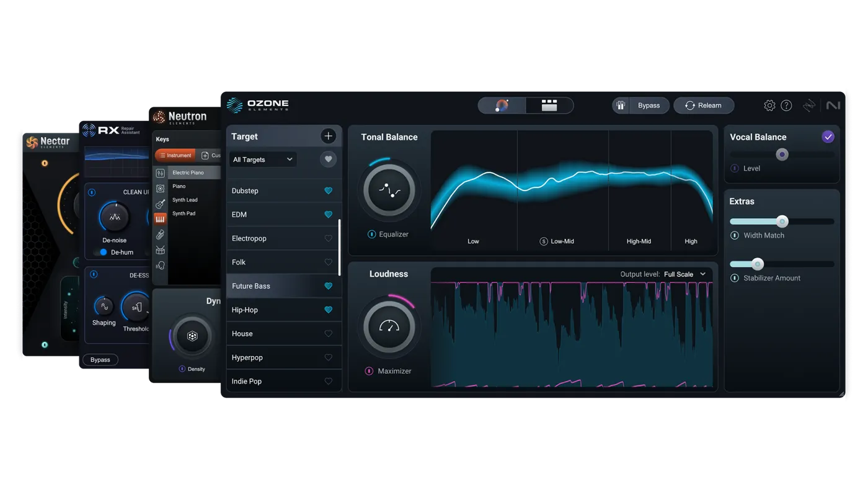Toggle Density power button in Neutron
The width and height of the screenshot is (868, 489).
[182, 369]
